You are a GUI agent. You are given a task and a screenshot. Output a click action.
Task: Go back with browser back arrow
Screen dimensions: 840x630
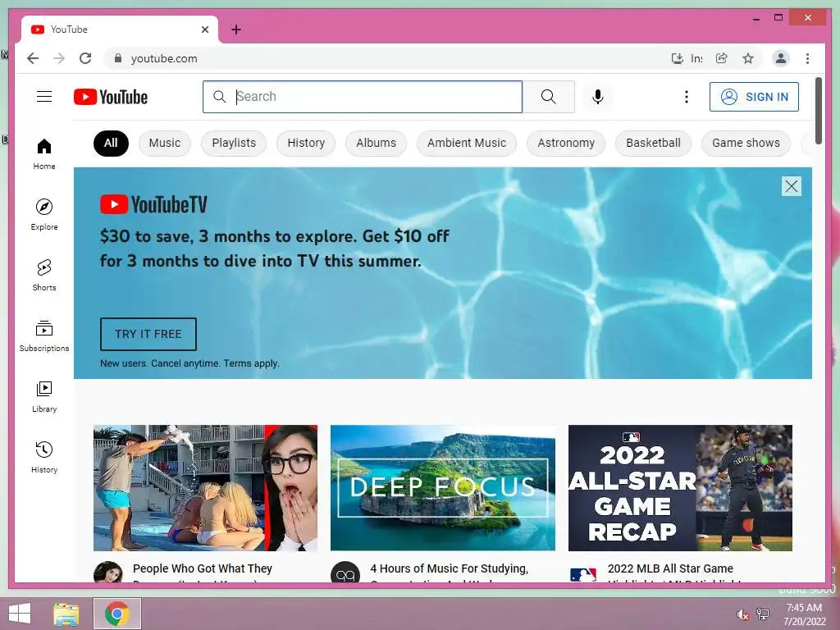33,58
